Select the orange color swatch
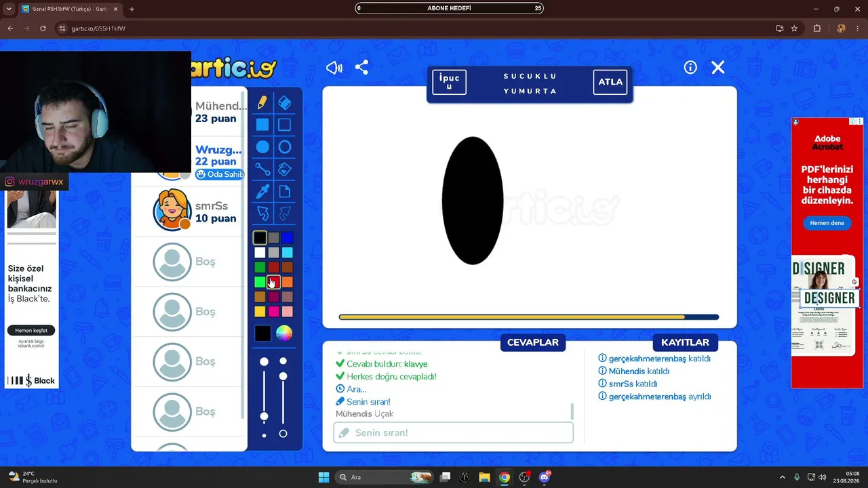This screenshot has width=868, height=488. point(288,282)
